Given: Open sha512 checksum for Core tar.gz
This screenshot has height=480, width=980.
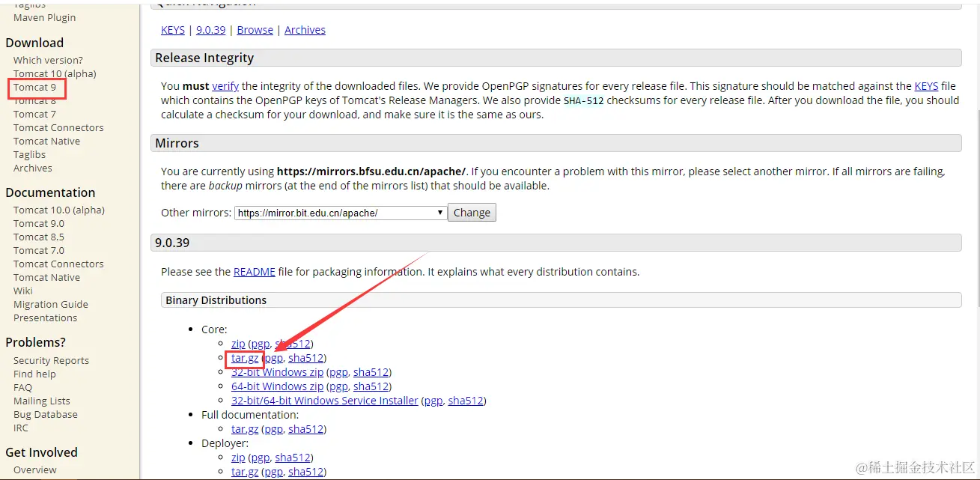Looking at the screenshot, I should 305,358.
